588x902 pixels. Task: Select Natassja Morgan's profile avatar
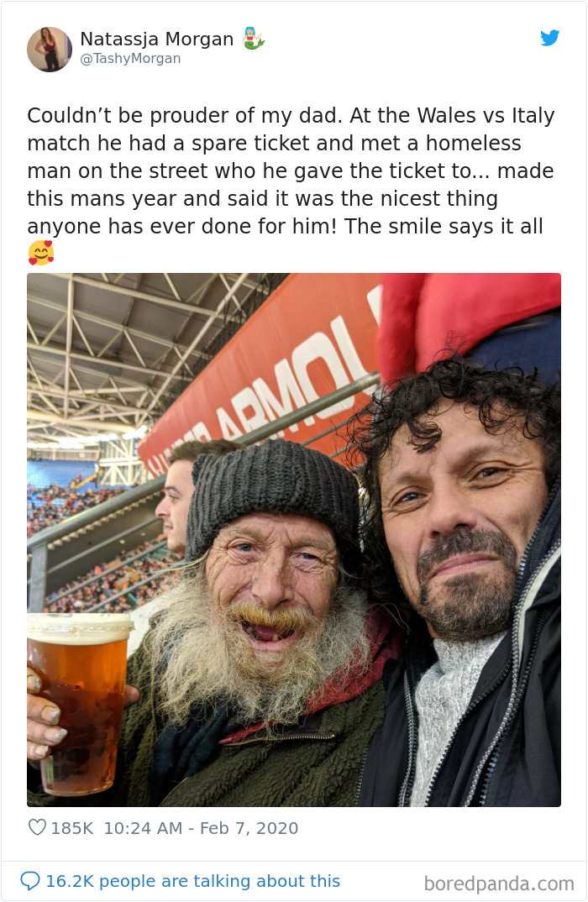click(50, 49)
